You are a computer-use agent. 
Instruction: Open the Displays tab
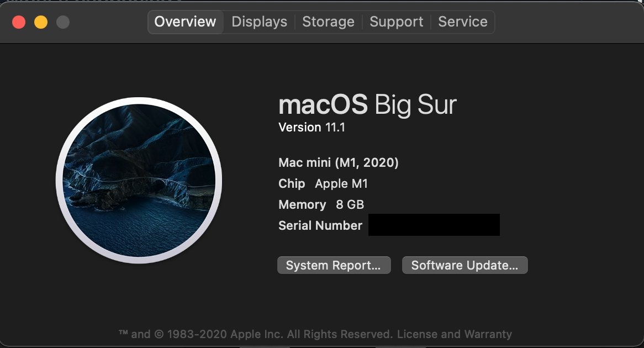click(259, 22)
